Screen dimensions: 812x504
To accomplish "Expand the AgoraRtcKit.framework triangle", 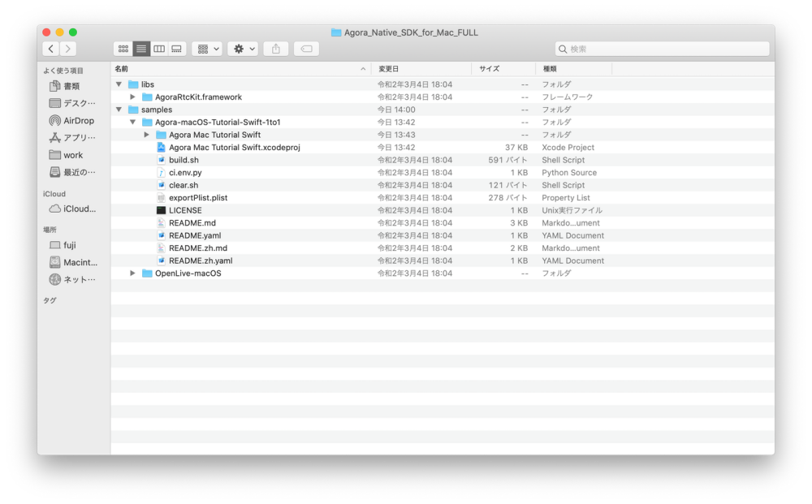I will click(x=132, y=97).
